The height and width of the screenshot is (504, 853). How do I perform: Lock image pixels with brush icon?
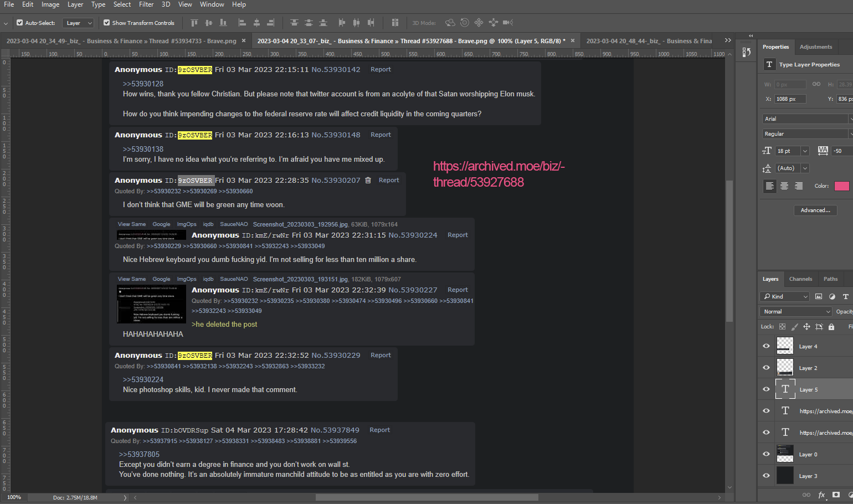click(x=795, y=327)
